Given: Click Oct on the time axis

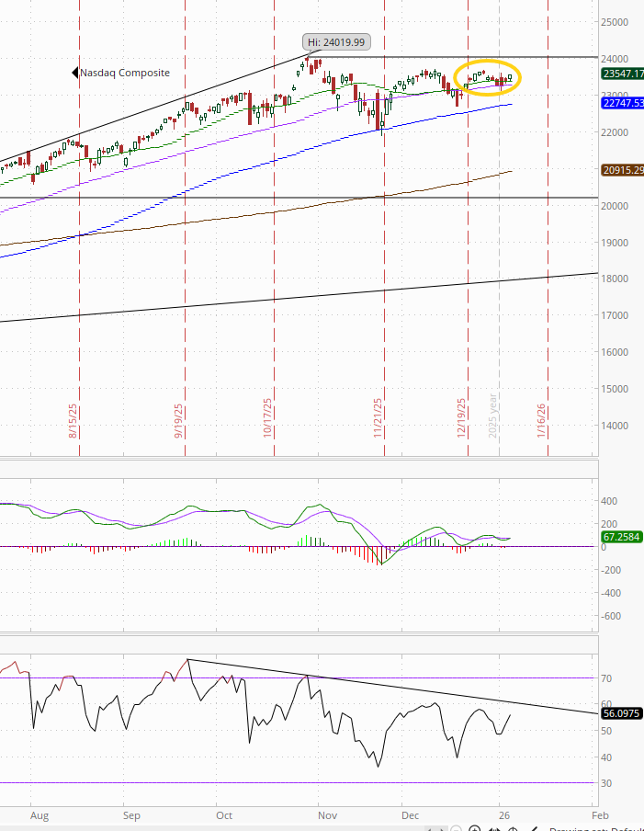Looking at the screenshot, I should point(224,815).
